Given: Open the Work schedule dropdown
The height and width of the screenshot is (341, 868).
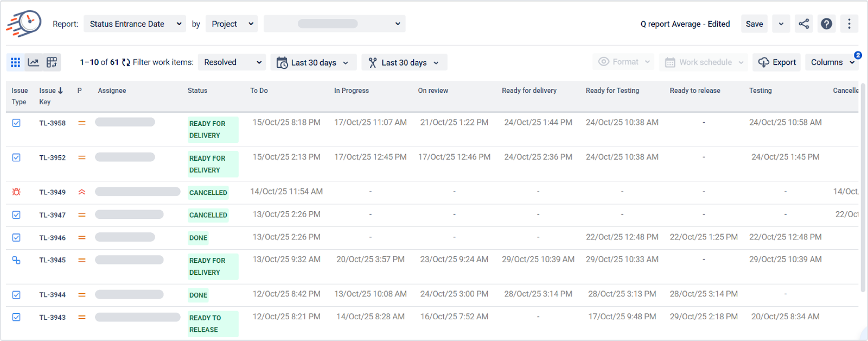Looking at the screenshot, I should tap(704, 62).
